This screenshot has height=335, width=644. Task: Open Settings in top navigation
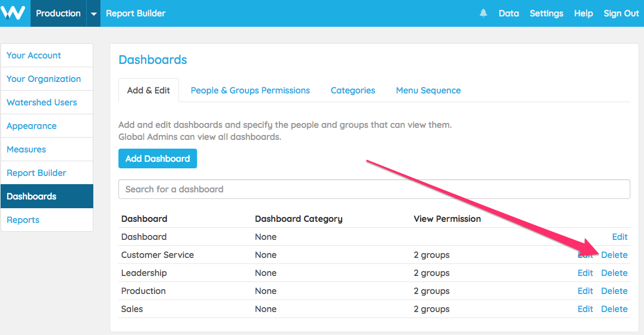546,14
